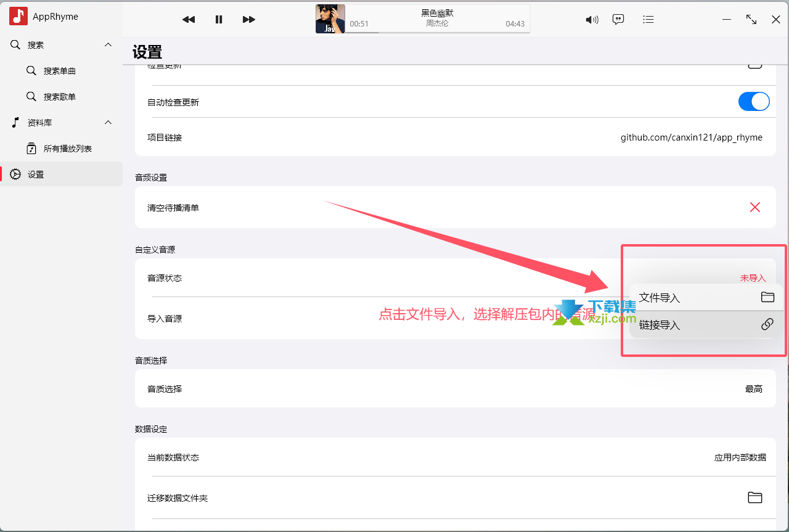
Task: Toggle fullscreen with the diagonal arrows icon
Action: [x=751, y=19]
